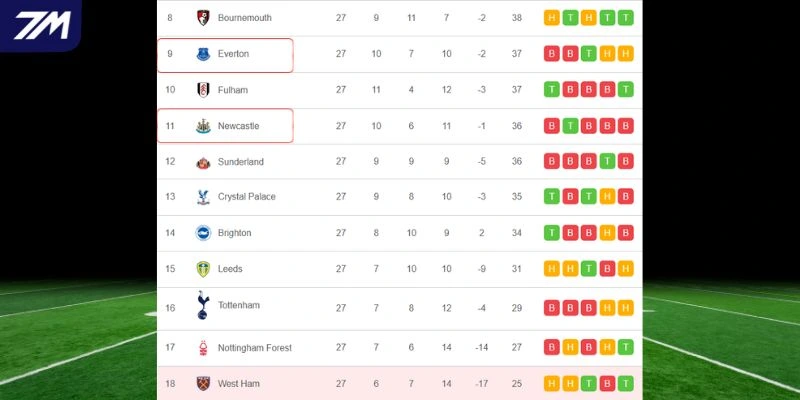Click Brighton's last red form badge

coord(626,233)
